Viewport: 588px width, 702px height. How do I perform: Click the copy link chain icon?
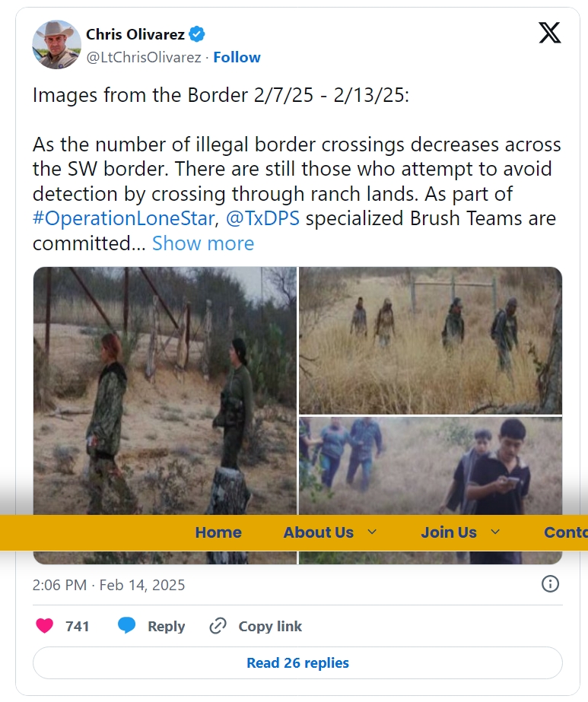click(218, 625)
